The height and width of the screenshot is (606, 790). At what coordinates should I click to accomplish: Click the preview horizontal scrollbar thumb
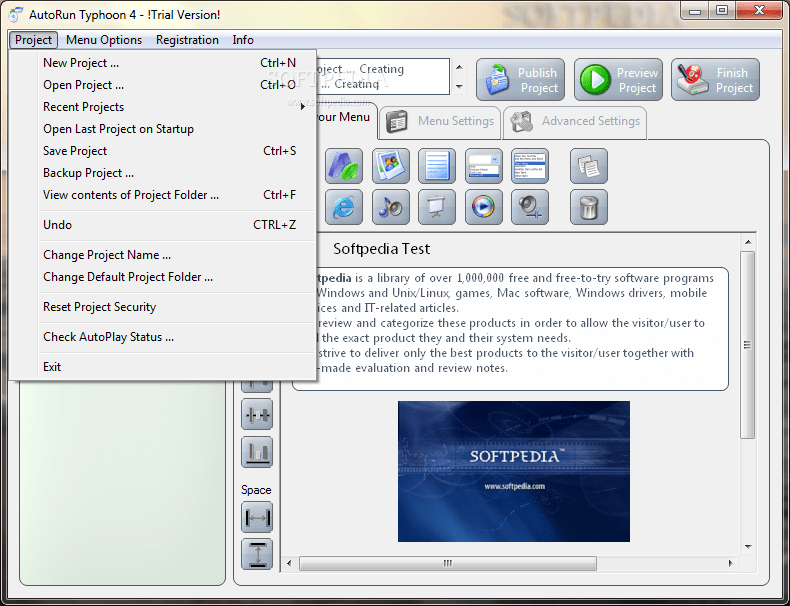click(448, 563)
